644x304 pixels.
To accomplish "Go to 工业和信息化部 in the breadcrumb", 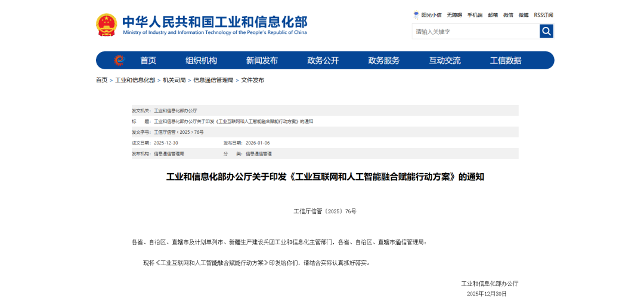I will coord(135,80).
